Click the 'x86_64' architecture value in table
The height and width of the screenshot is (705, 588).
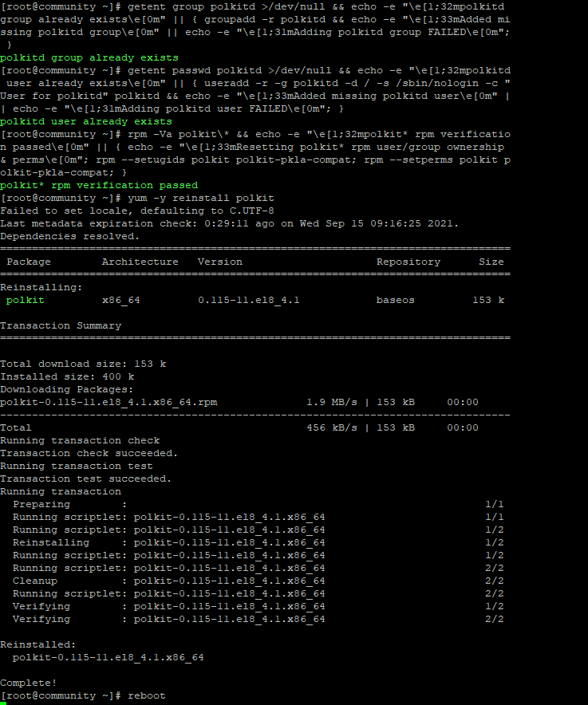(121, 300)
